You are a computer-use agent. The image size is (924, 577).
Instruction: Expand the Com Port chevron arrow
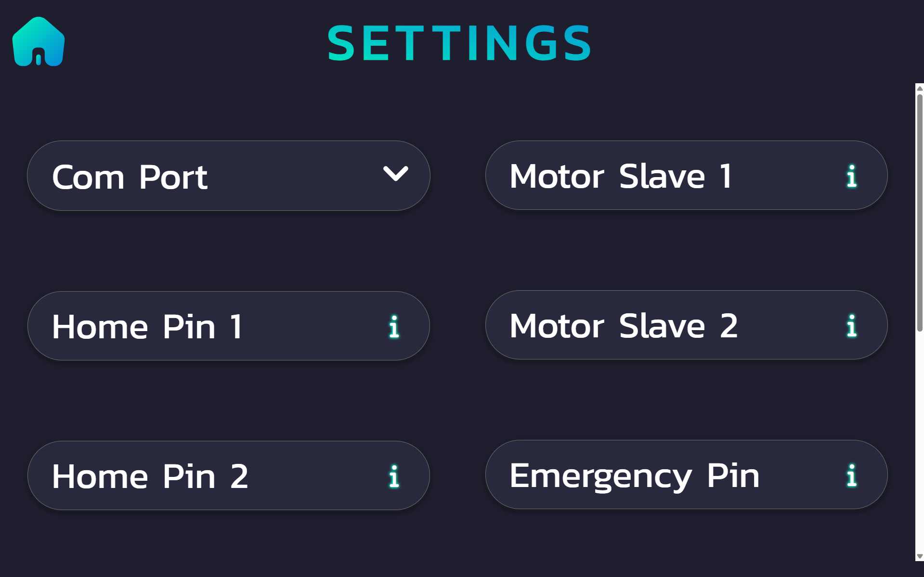pyautogui.click(x=395, y=174)
